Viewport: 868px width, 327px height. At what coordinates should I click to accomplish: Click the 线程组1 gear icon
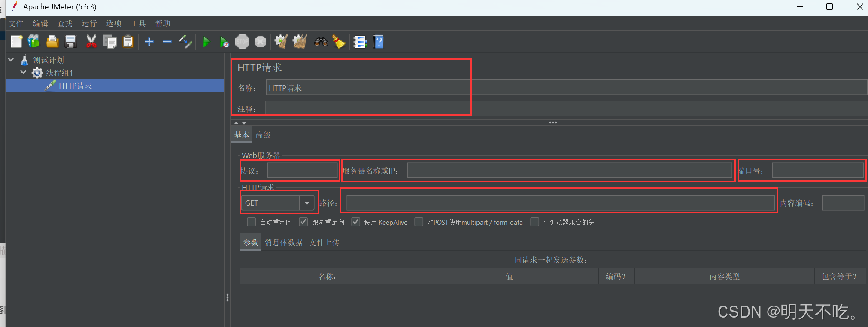click(x=37, y=73)
